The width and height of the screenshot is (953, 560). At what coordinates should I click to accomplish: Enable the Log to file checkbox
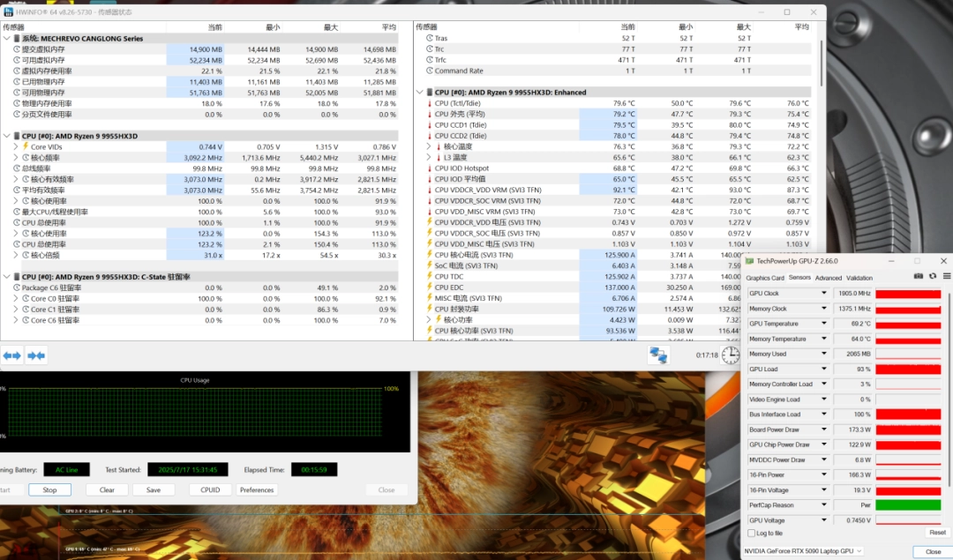(752, 533)
